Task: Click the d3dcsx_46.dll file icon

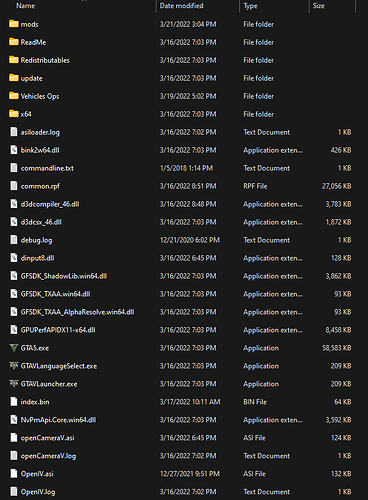Action: tap(14, 222)
